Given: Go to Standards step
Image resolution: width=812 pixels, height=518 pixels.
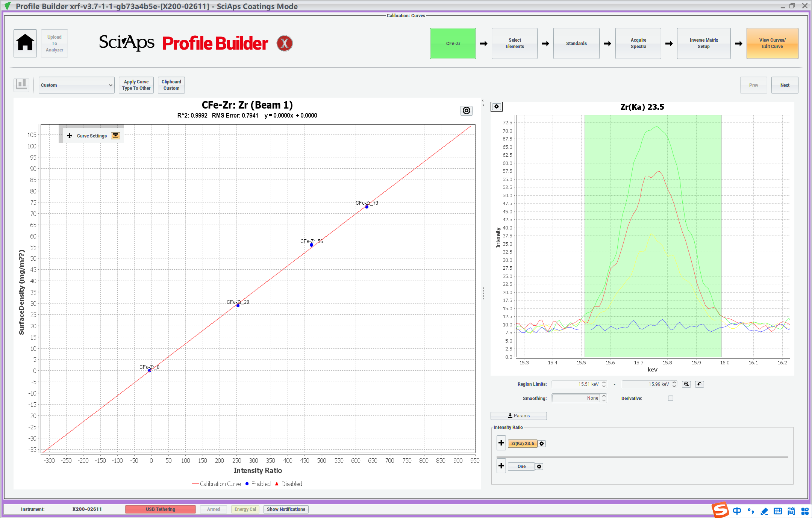Looking at the screenshot, I should pyautogui.click(x=576, y=43).
